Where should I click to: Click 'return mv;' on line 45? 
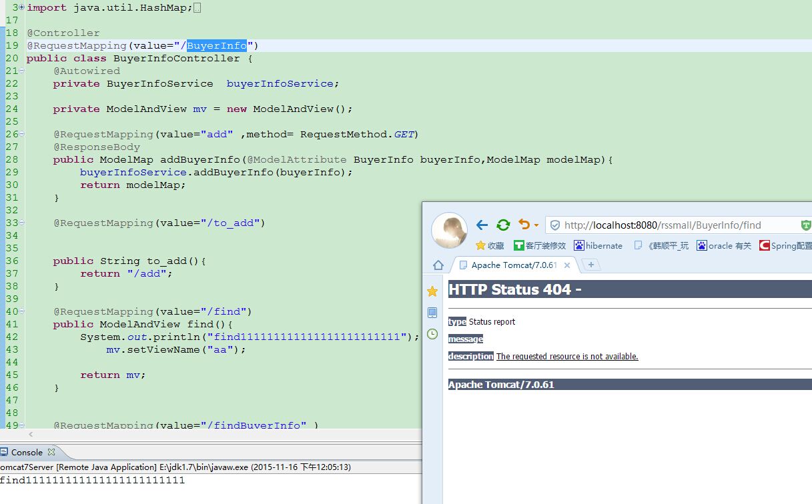[x=113, y=375]
